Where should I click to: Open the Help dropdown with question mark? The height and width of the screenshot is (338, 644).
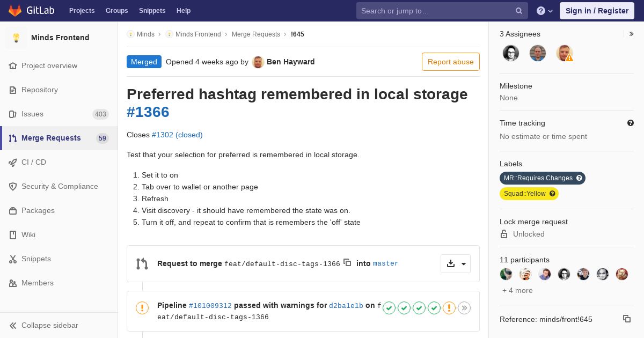[545, 11]
